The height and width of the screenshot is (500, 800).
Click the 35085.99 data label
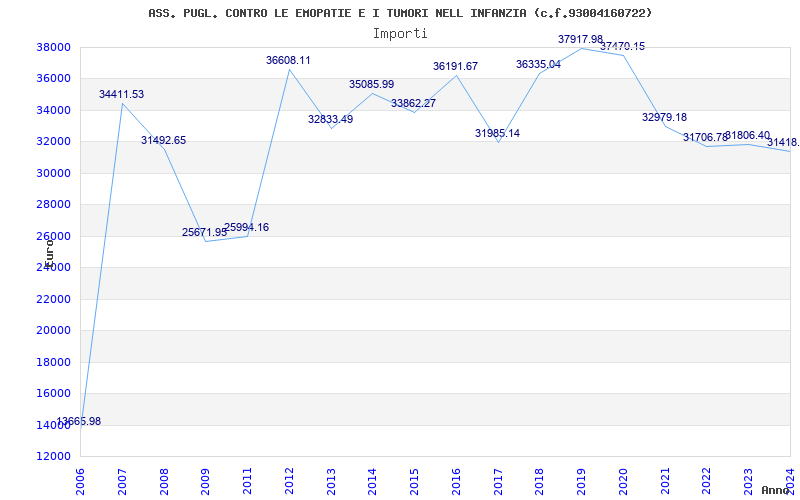[x=371, y=84]
